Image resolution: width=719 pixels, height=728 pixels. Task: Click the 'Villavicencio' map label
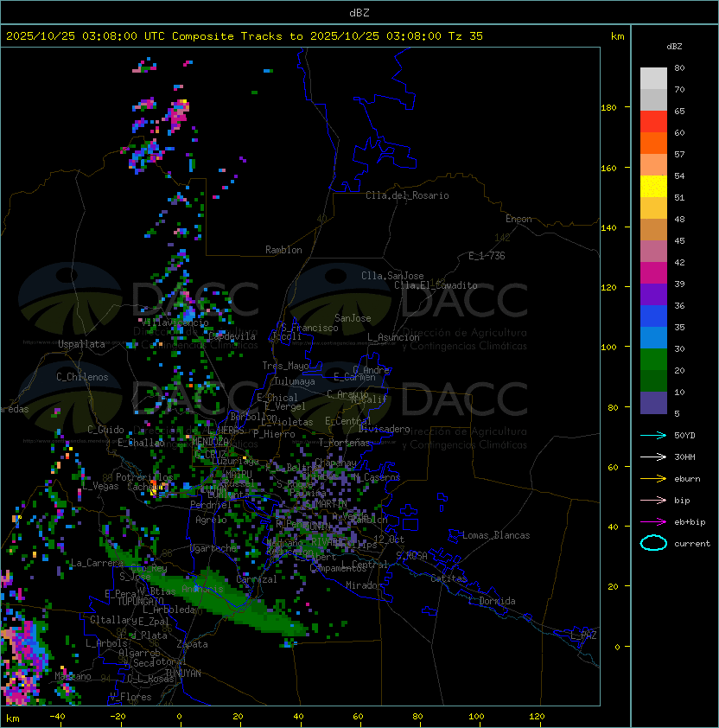(175, 322)
